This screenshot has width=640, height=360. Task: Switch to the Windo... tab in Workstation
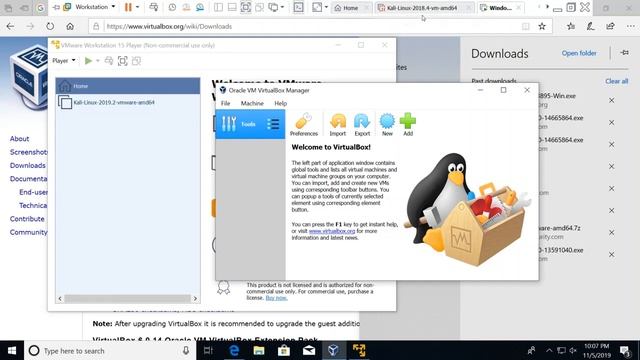pyautogui.click(x=500, y=8)
